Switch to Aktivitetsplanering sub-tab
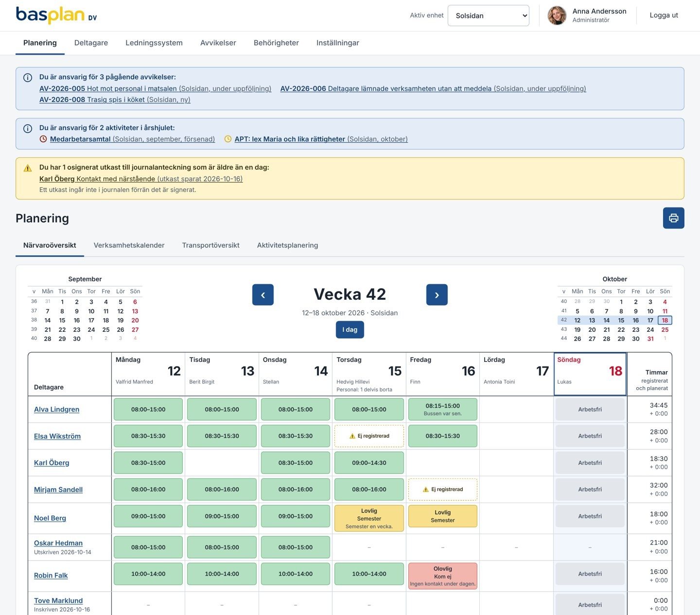 click(x=288, y=245)
